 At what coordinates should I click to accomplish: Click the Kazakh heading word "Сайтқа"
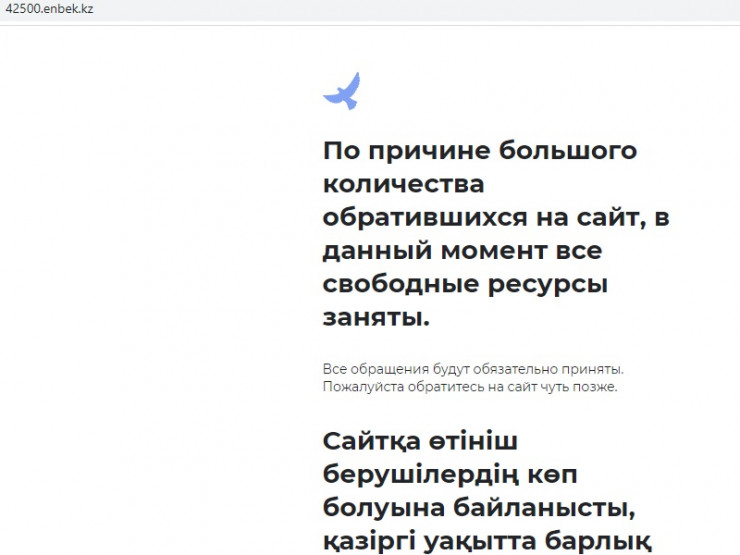(x=381, y=442)
